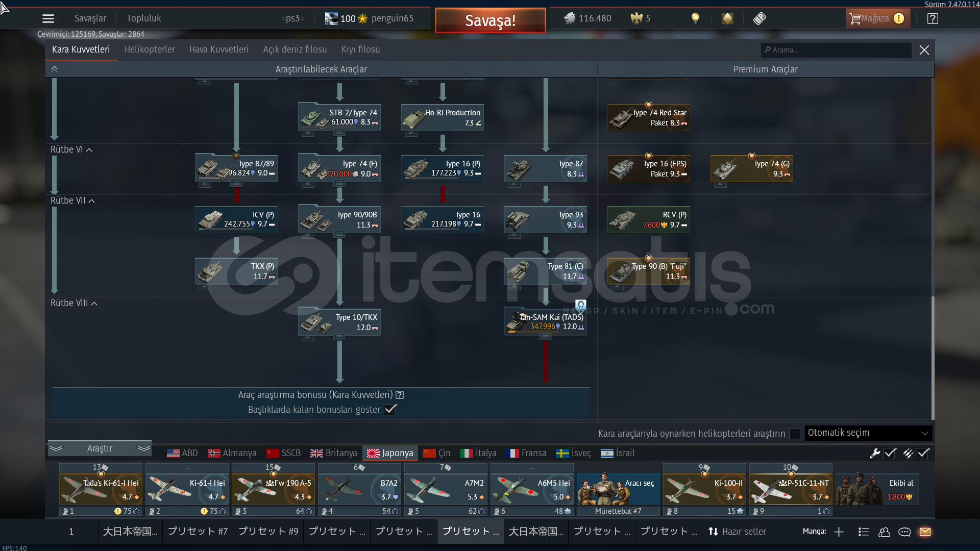Open the Mağaza store button

pos(877,19)
